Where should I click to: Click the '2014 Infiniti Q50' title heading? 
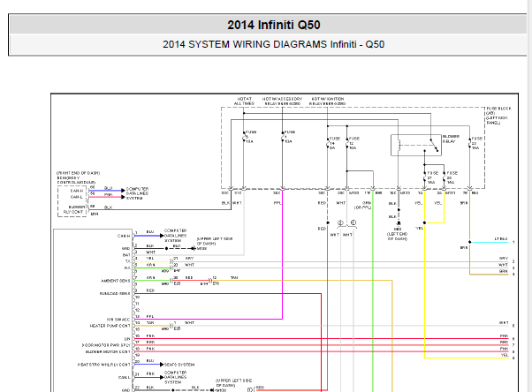273,25
